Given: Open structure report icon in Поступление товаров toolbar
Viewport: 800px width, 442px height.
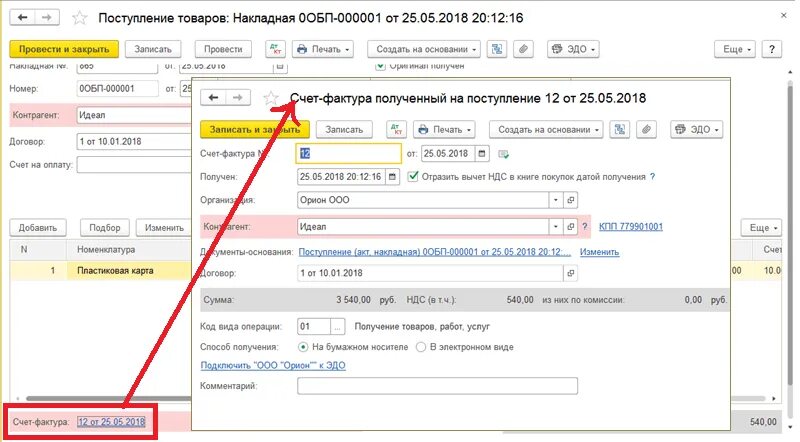Looking at the screenshot, I should [496, 49].
